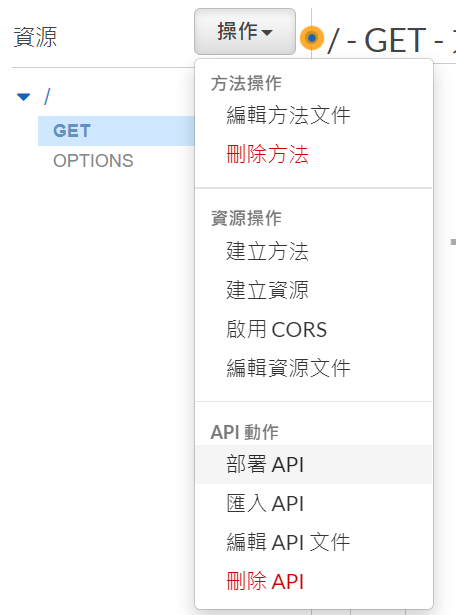
Task: Click the 資源 panel heading
Action: click(35, 37)
